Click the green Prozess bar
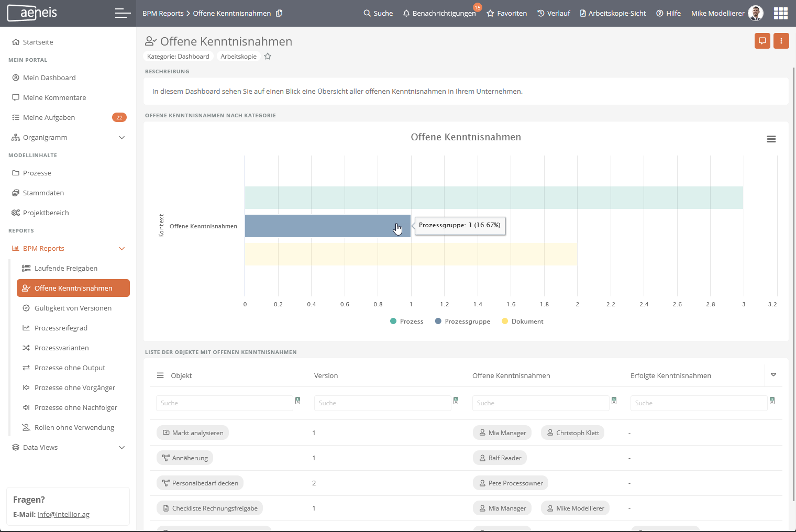The width and height of the screenshot is (796, 532). coord(494,197)
